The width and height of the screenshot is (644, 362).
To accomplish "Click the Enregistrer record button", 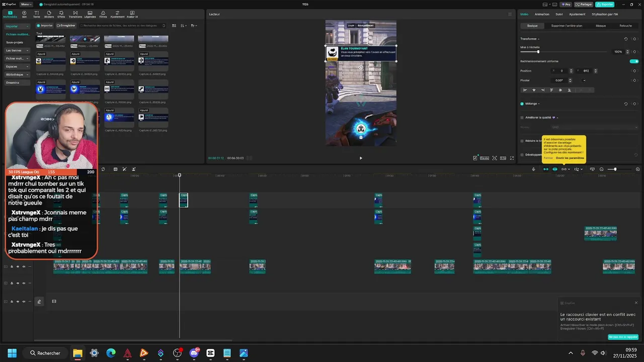I will pos(66,26).
